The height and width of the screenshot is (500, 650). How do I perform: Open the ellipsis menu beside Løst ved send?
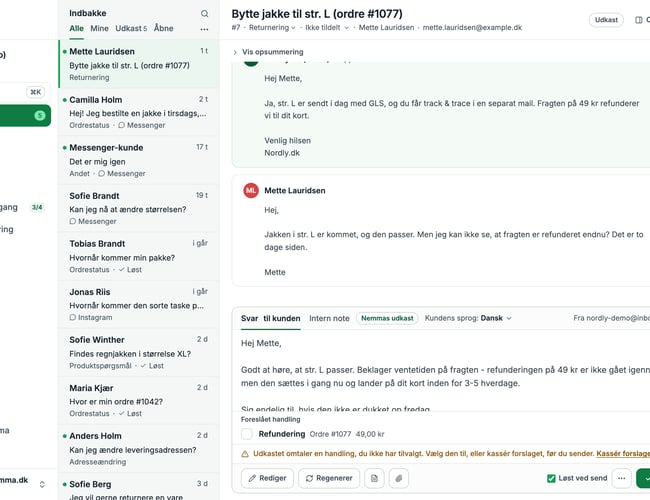[x=621, y=478]
